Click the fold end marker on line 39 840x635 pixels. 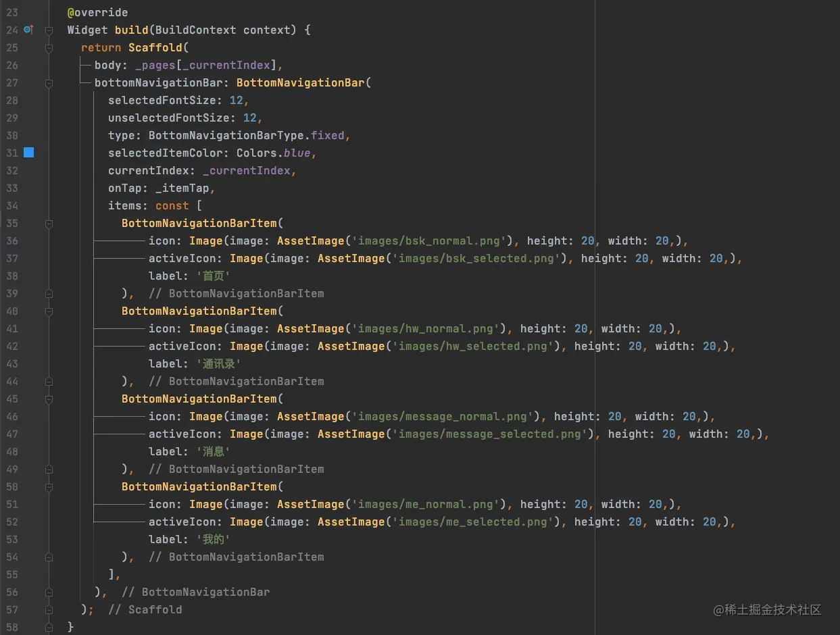pyautogui.click(x=49, y=294)
